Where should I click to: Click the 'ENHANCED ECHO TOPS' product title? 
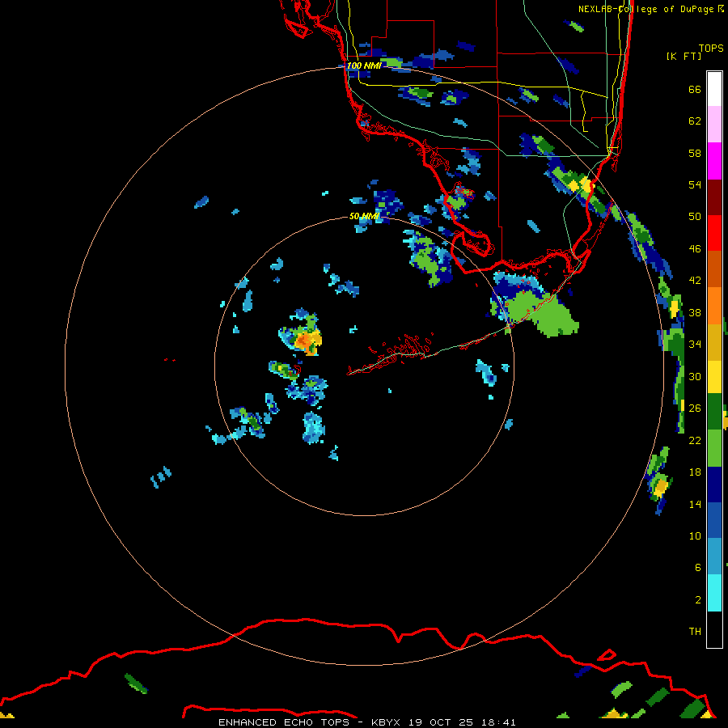tap(284, 722)
